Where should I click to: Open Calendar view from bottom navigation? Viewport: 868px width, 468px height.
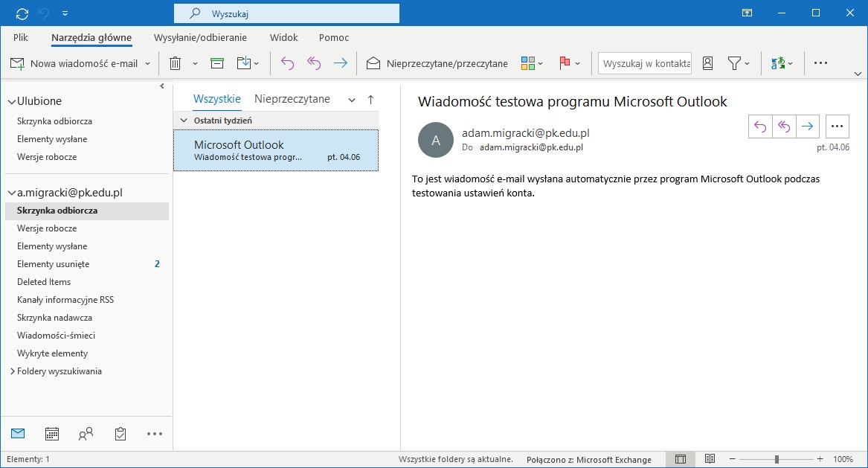pyautogui.click(x=52, y=433)
